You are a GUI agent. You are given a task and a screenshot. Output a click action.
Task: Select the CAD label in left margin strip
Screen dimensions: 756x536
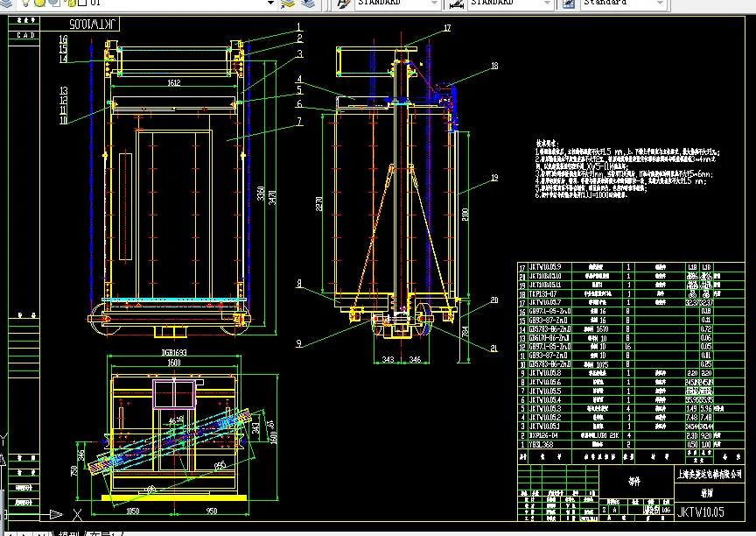click(x=25, y=35)
